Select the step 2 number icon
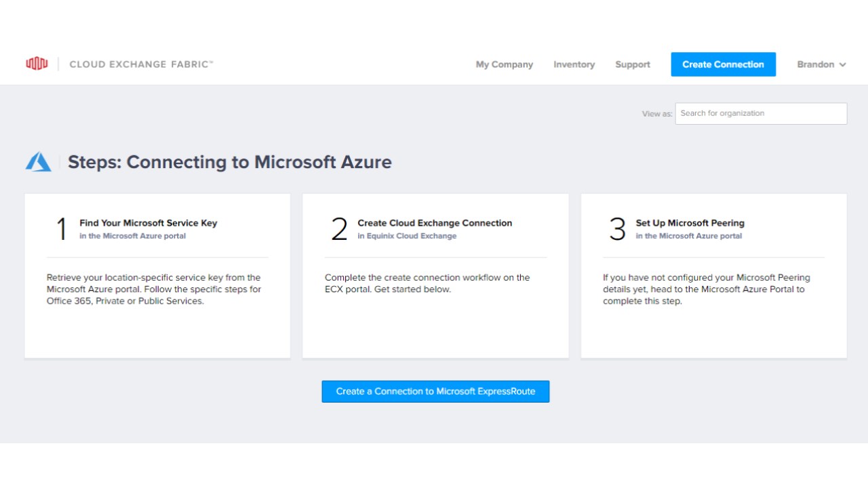 tap(339, 229)
